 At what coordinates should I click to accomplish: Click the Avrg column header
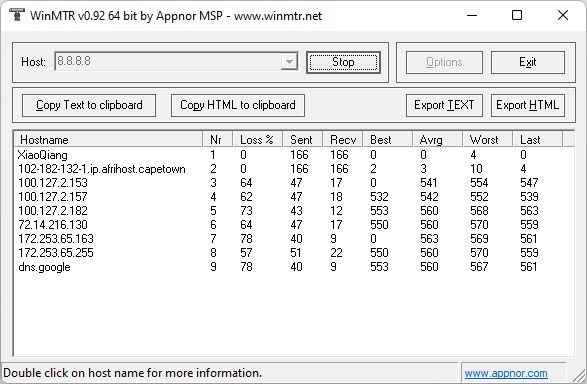point(438,140)
